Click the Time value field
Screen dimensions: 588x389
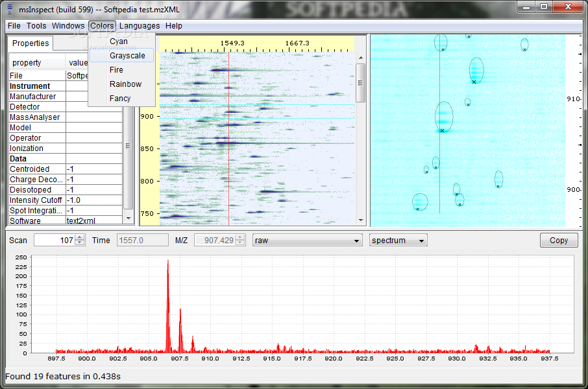click(142, 241)
